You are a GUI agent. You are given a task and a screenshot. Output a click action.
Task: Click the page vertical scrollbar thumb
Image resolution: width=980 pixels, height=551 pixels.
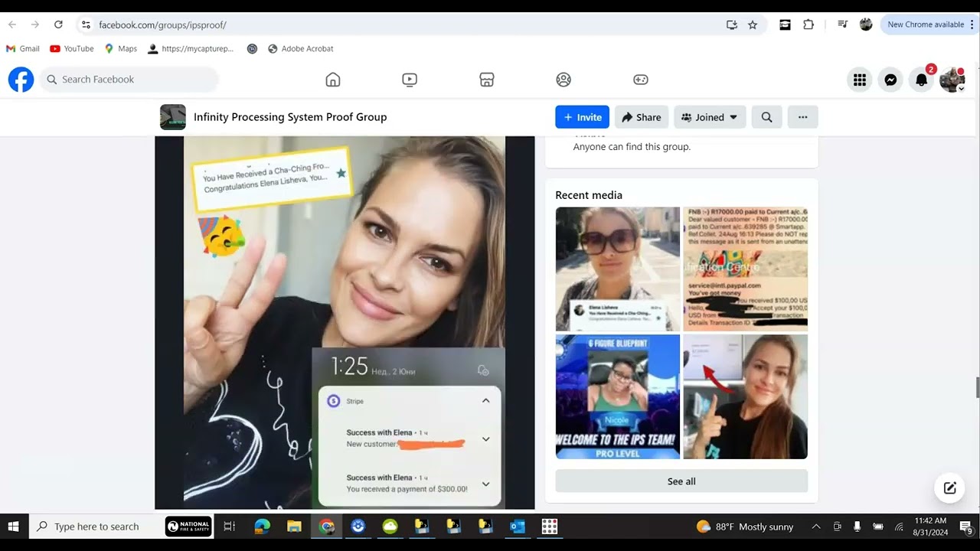tap(976, 387)
